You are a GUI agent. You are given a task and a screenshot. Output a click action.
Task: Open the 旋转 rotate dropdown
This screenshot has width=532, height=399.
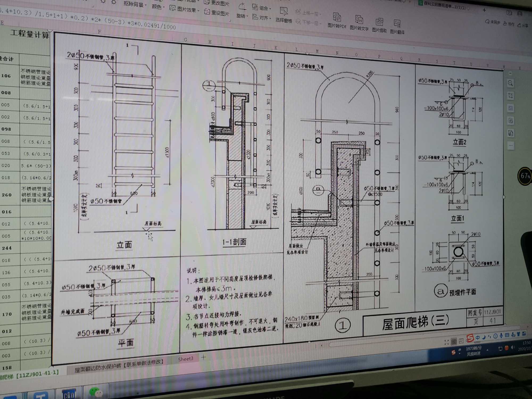242,11
